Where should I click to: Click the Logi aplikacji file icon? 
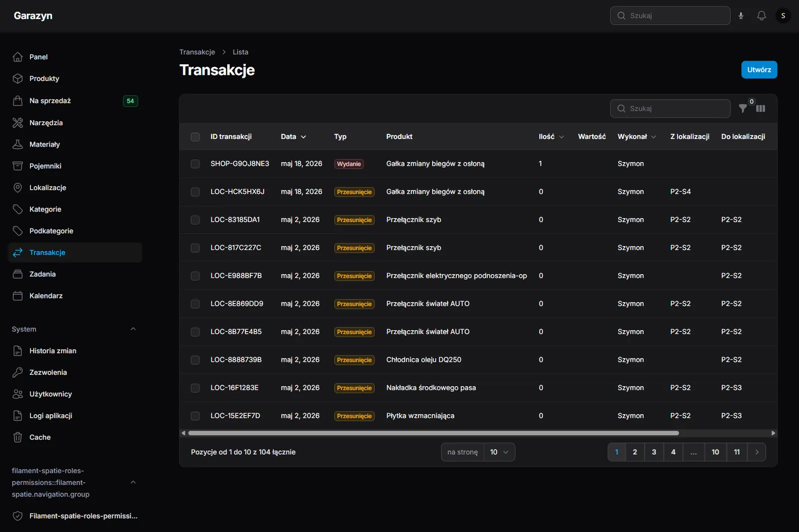17,416
